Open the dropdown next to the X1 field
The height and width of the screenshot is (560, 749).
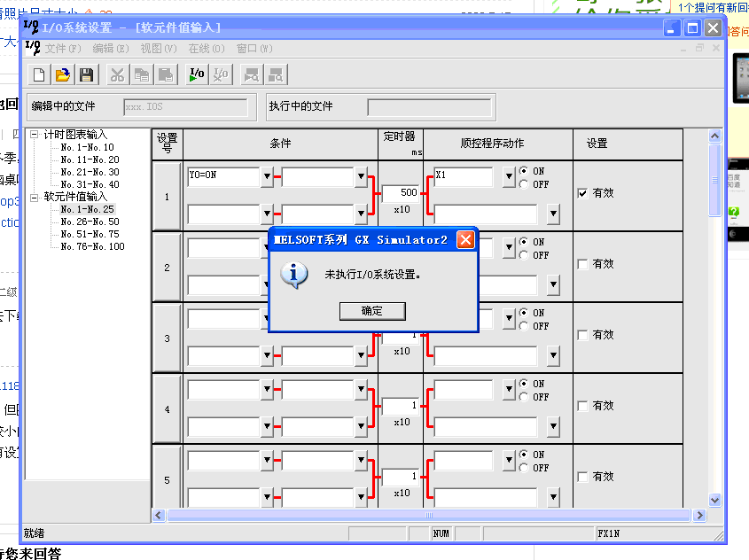coord(508,176)
